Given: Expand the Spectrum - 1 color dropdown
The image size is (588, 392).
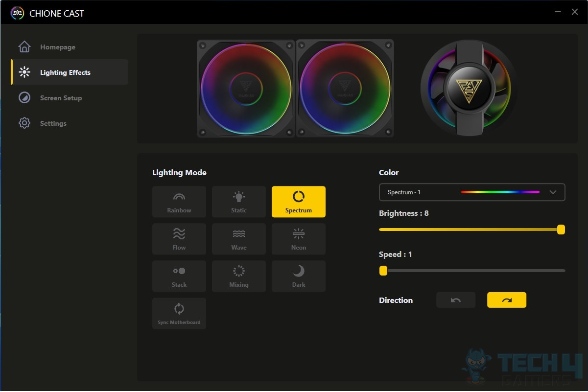Looking at the screenshot, I should (x=472, y=192).
